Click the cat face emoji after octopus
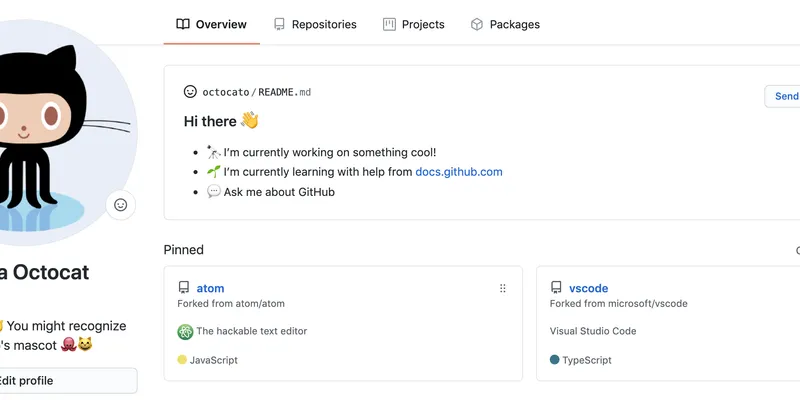 point(85,345)
